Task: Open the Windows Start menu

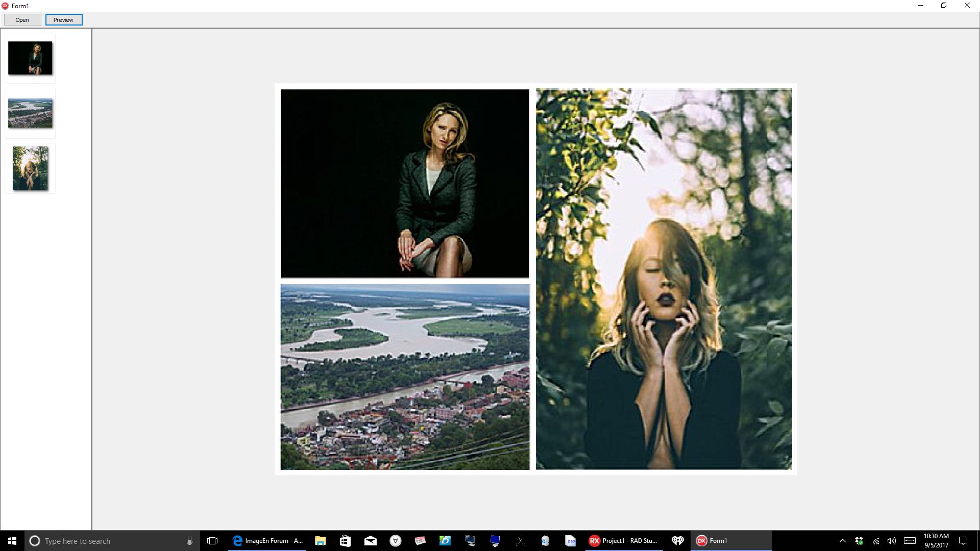Action: pyautogui.click(x=12, y=541)
